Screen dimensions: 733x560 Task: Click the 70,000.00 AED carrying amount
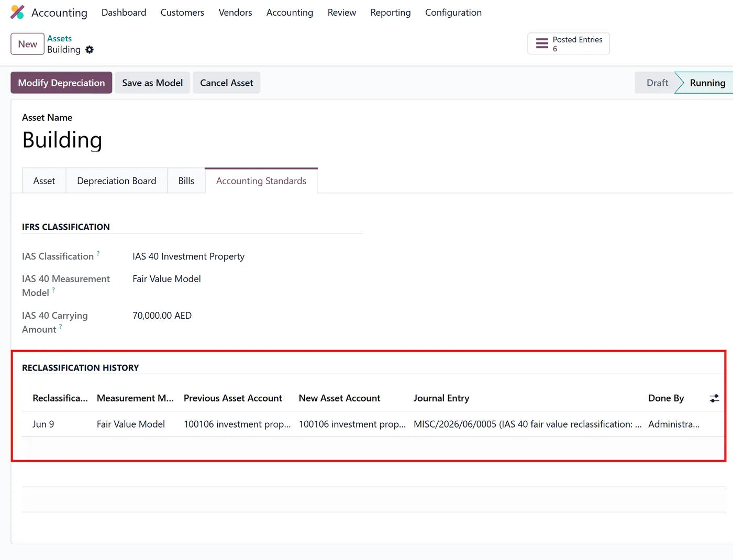point(162,316)
